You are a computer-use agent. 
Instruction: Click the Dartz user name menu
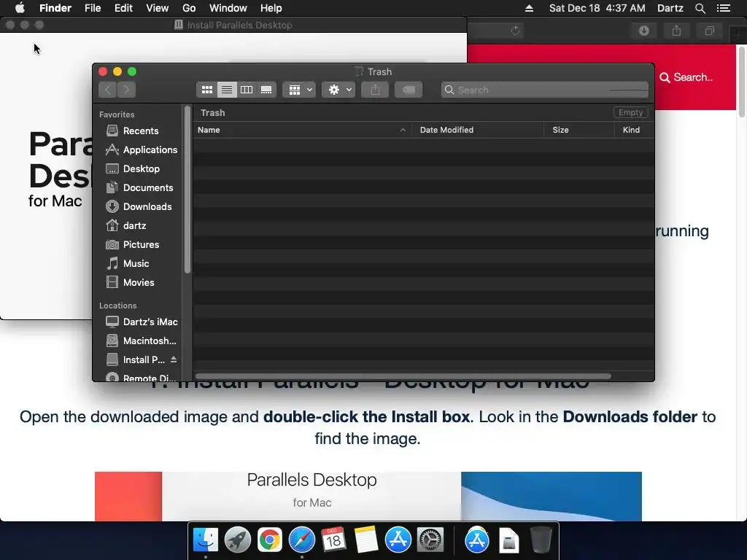point(670,8)
